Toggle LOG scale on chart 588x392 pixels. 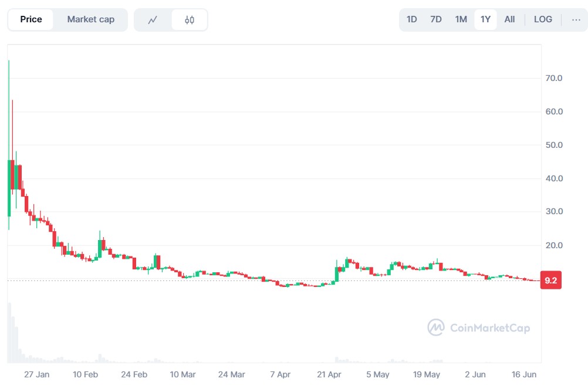(543, 19)
